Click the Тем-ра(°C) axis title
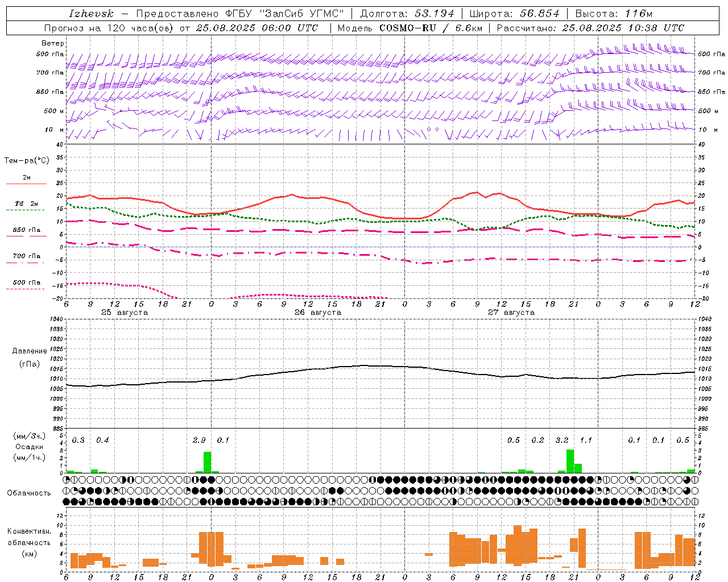728x582 pixels. pos(27,161)
